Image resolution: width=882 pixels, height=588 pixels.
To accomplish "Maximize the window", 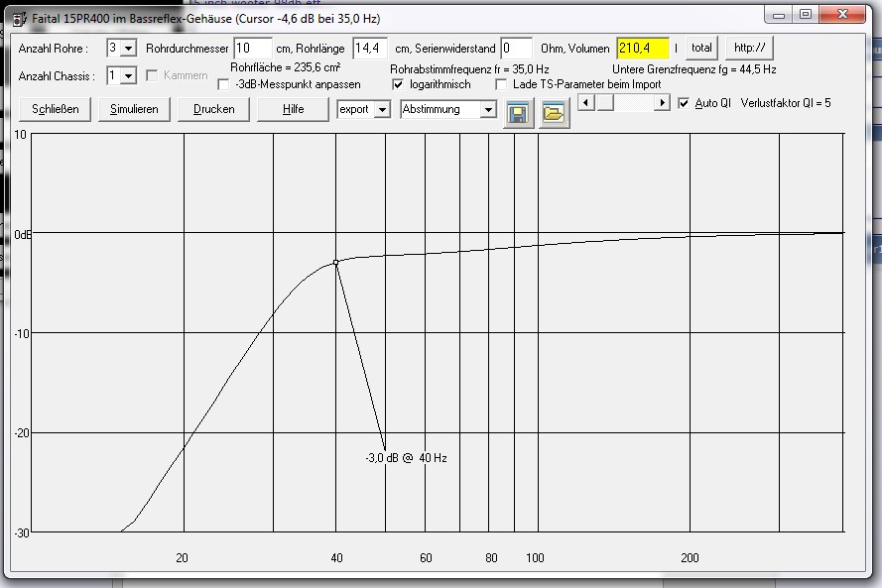I will [x=806, y=14].
